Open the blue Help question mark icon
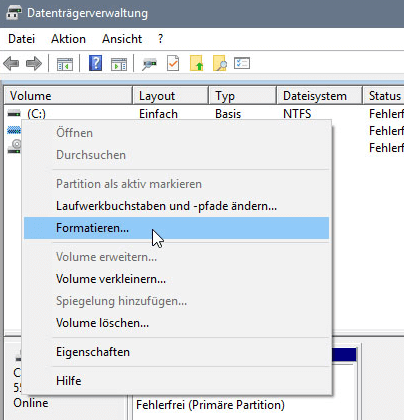This screenshot has height=420, width=404. pyautogui.click(x=95, y=63)
